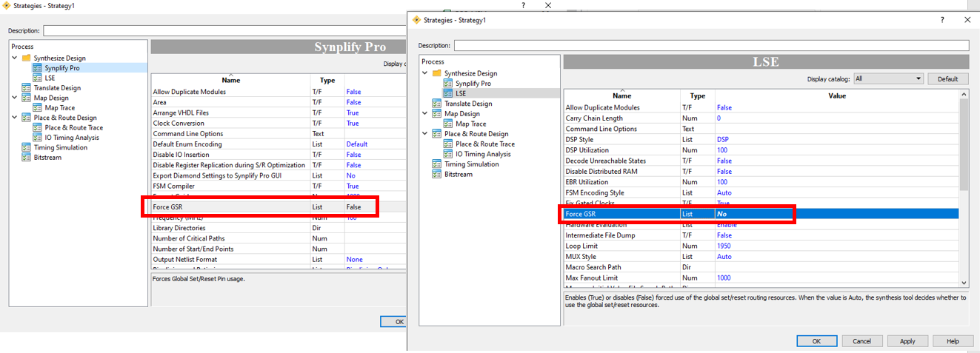Select Clock Conversion row in Synplify Pro
Viewport: 980px width, 353px height.
[x=279, y=123]
